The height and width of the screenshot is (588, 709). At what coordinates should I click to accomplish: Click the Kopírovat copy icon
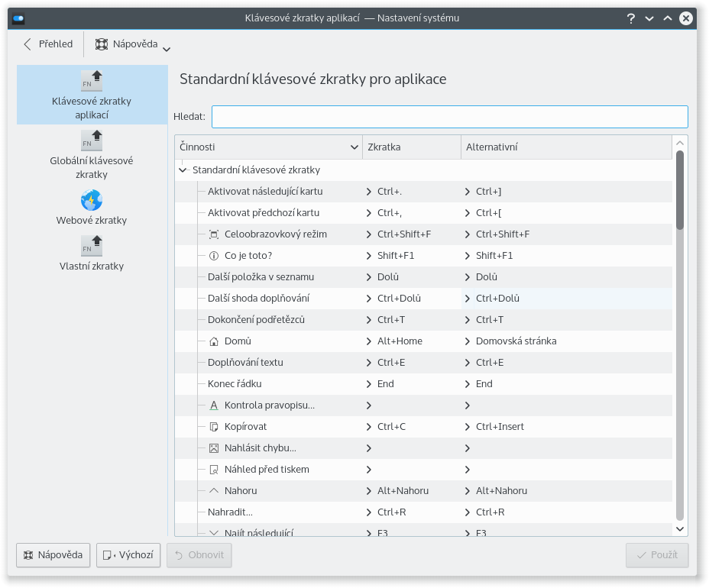(x=214, y=427)
